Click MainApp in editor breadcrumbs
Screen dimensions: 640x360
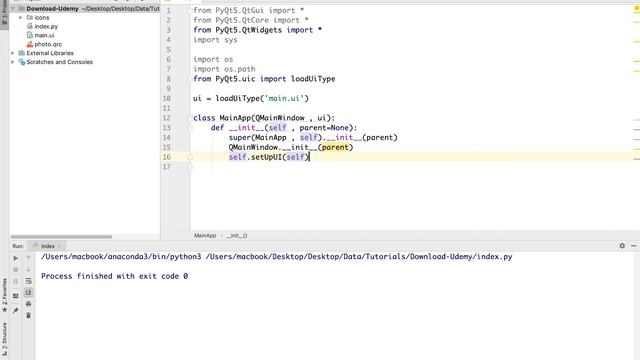[205, 236]
